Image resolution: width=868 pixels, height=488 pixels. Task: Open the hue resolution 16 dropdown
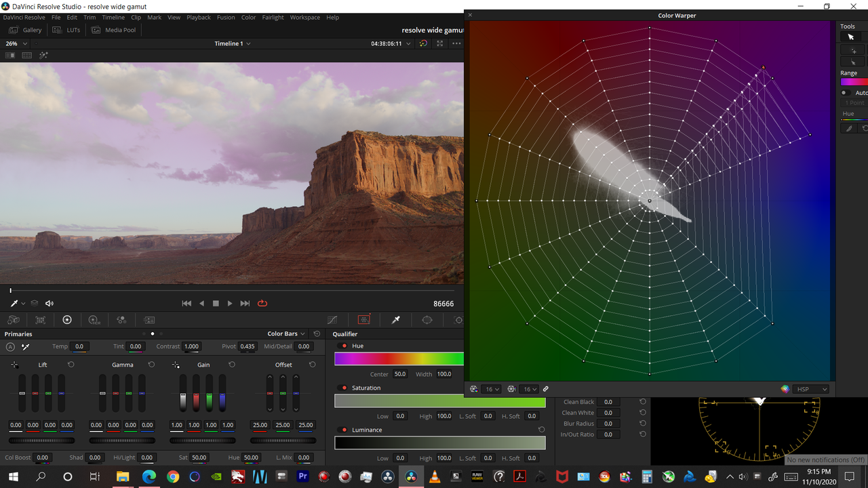click(x=492, y=389)
